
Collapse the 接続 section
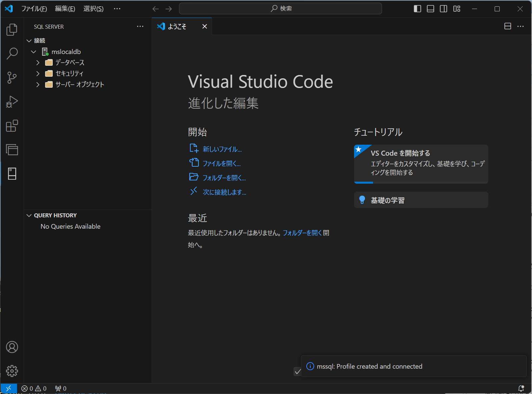coord(29,41)
